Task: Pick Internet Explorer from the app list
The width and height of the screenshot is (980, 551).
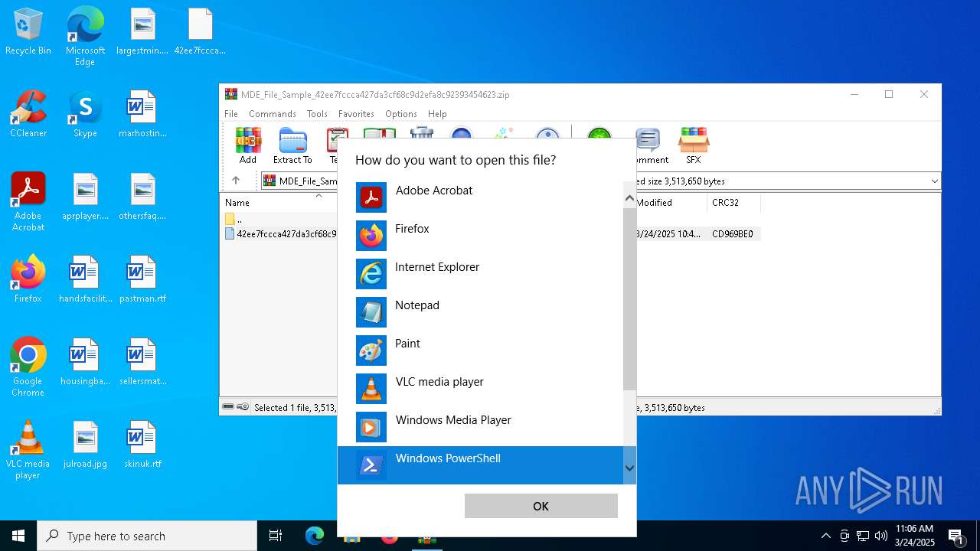Action: pyautogui.click(x=480, y=274)
